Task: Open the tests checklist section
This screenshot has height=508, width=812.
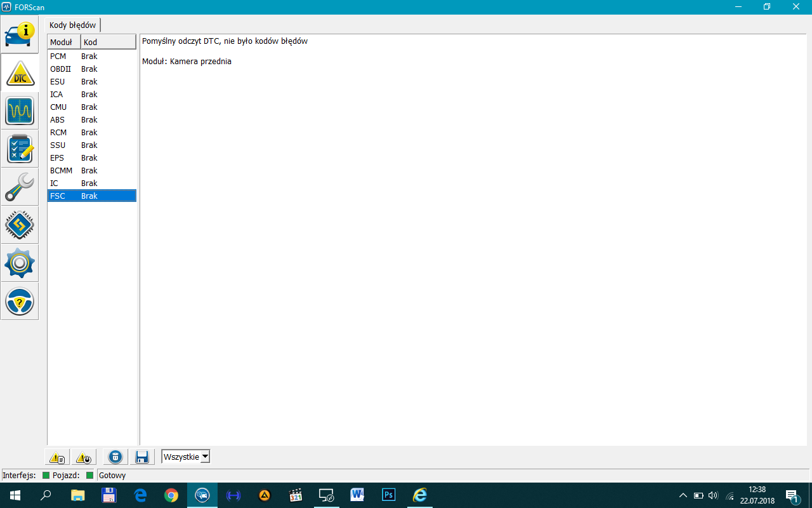Action: pos(20,149)
